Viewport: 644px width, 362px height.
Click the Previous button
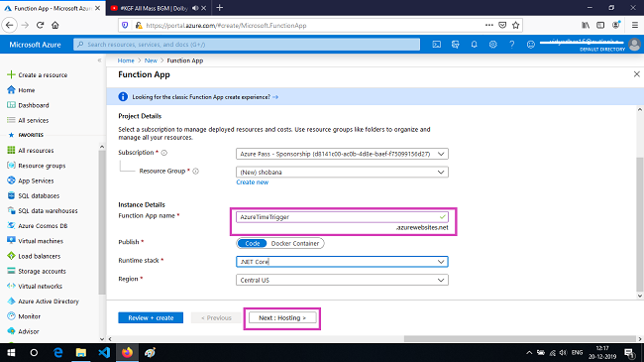(216, 318)
